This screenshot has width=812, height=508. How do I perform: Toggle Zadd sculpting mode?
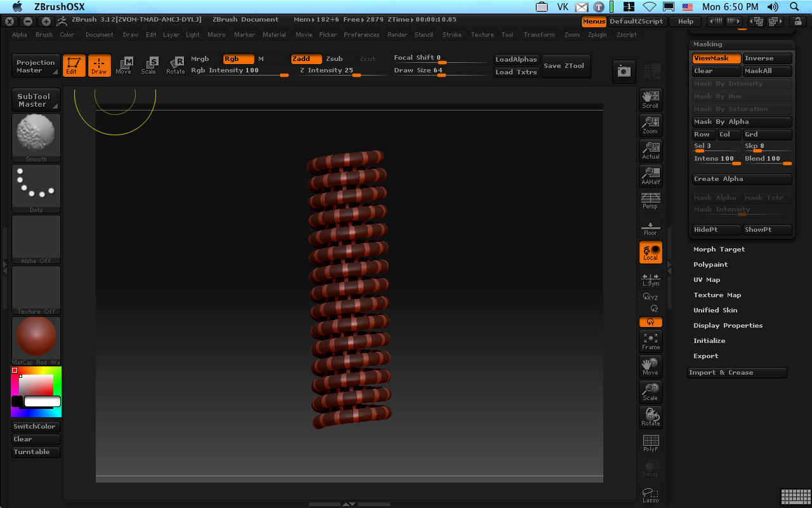pyautogui.click(x=305, y=59)
